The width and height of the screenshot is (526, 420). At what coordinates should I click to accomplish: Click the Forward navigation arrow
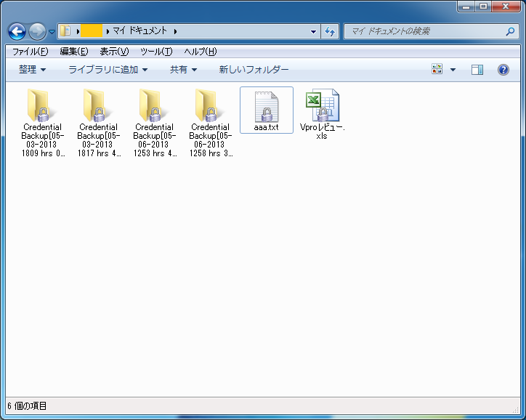37,31
